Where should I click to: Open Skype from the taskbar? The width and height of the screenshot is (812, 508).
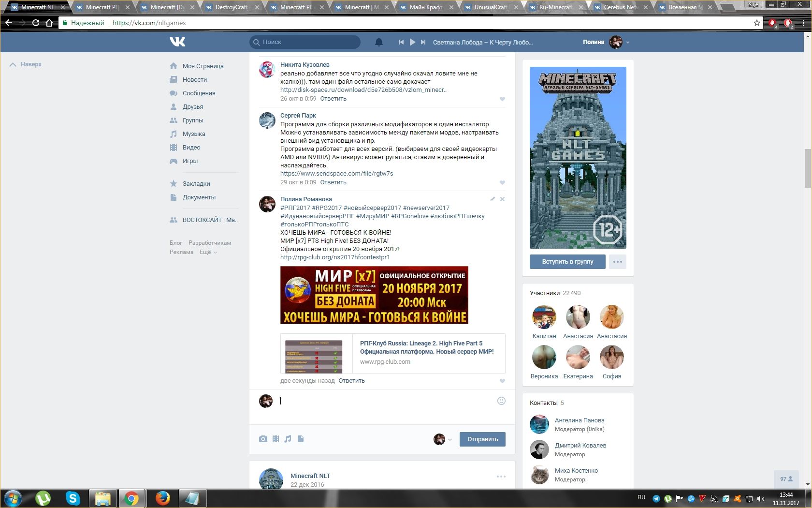coord(73,498)
